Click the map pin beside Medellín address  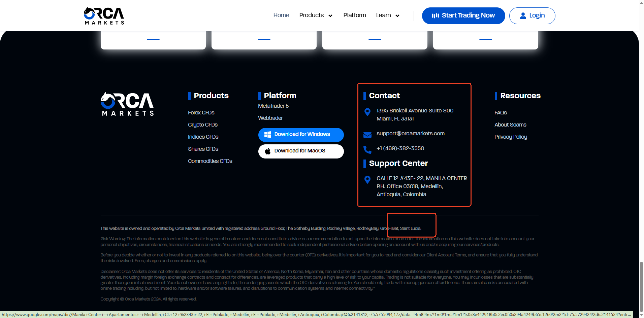click(x=367, y=180)
